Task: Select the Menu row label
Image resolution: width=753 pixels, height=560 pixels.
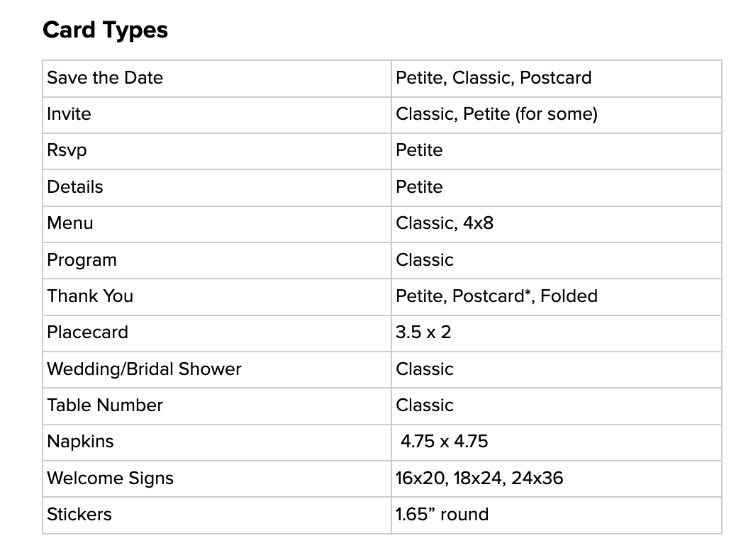Action: click(69, 223)
